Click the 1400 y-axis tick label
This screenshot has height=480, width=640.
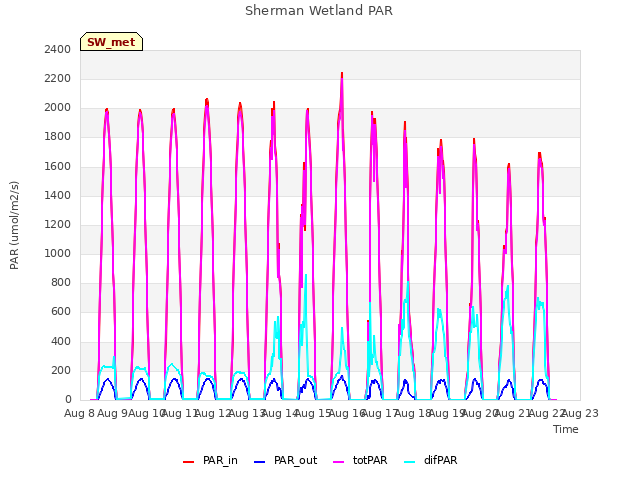tap(58, 196)
